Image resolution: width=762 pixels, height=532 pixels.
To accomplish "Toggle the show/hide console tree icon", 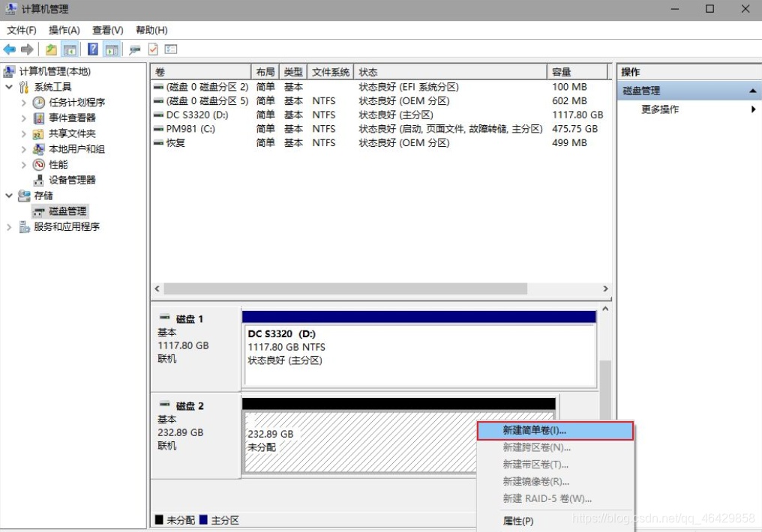I will coord(70,49).
